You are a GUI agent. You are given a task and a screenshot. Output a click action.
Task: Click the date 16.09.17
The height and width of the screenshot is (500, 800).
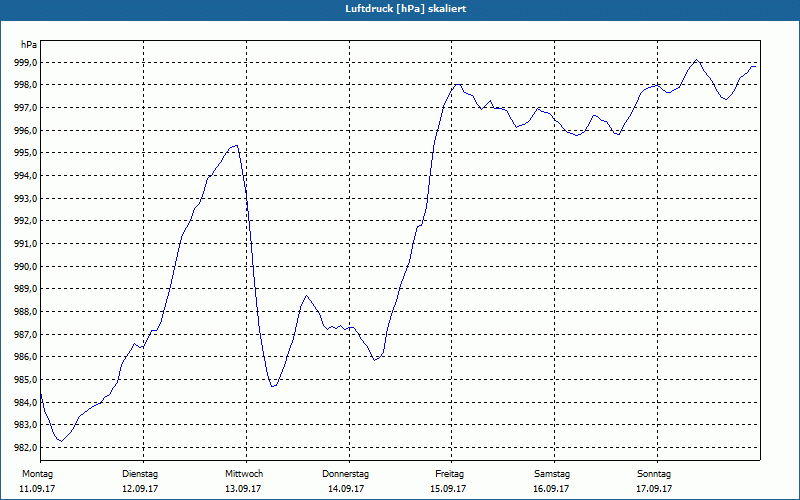pos(551,489)
